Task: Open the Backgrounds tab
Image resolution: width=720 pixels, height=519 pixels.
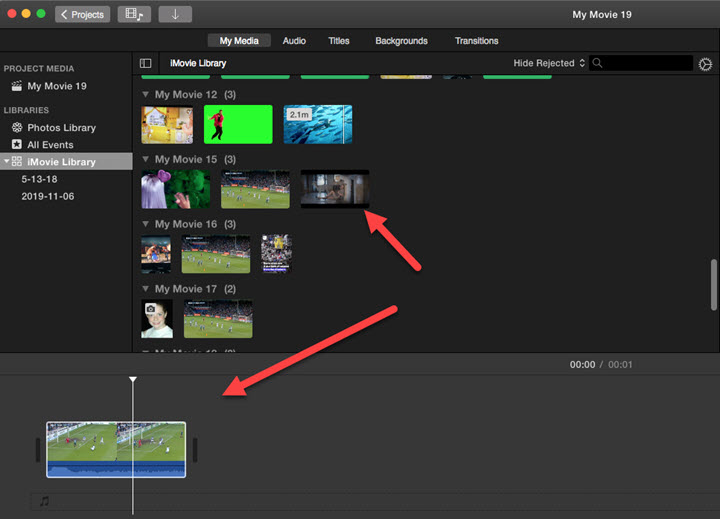Action: [x=401, y=40]
